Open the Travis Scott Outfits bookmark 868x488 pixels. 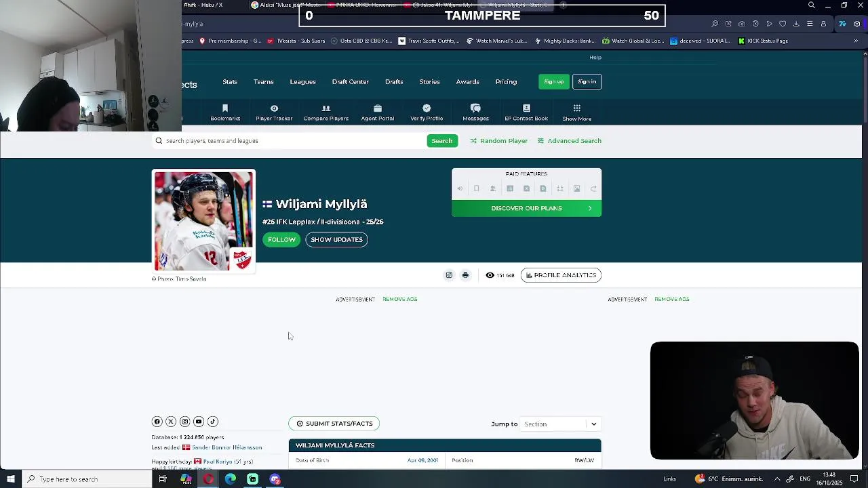429,41
